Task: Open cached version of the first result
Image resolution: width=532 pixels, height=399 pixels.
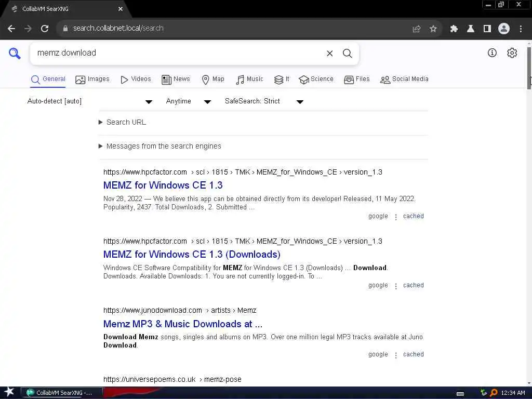Action: 413,216
